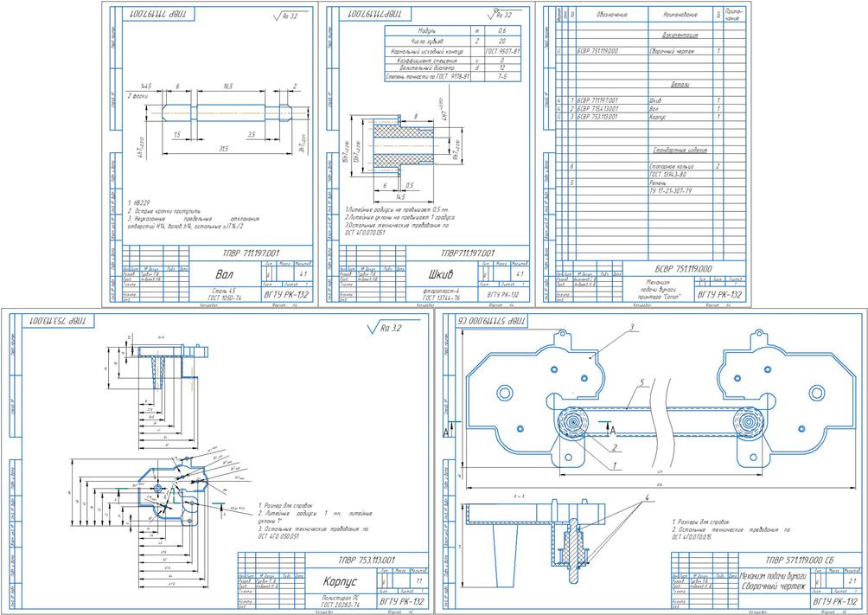Click 'Коэффициент смещения' in the gear table

427,60
